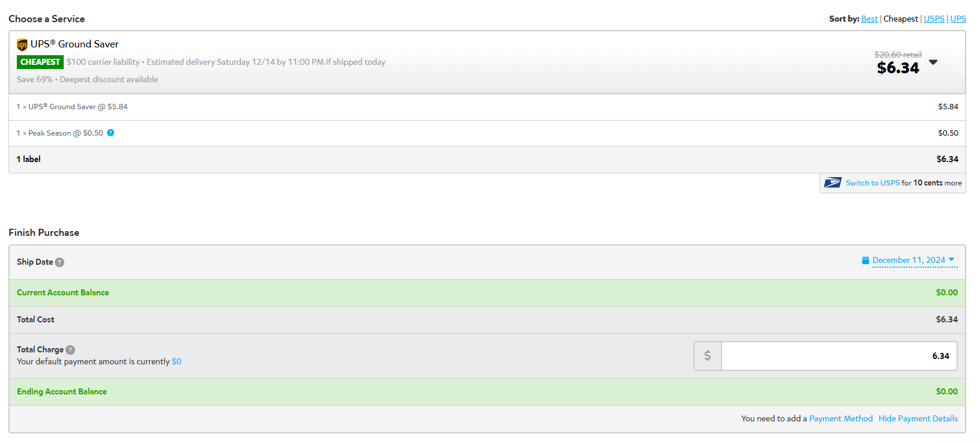Image resolution: width=980 pixels, height=443 pixels.
Task: Click the $0.00 Current Account Balance value
Action: pyautogui.click(x=947, y=292)
